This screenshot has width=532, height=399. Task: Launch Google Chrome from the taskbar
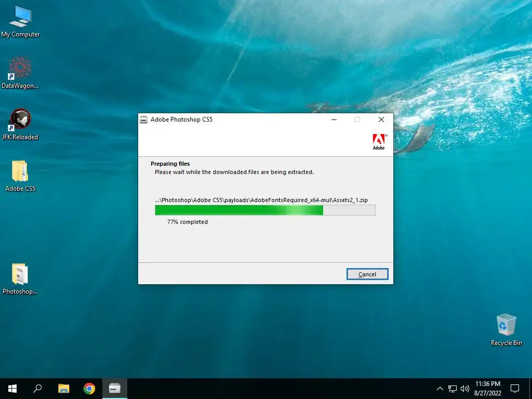coord(89,389)
